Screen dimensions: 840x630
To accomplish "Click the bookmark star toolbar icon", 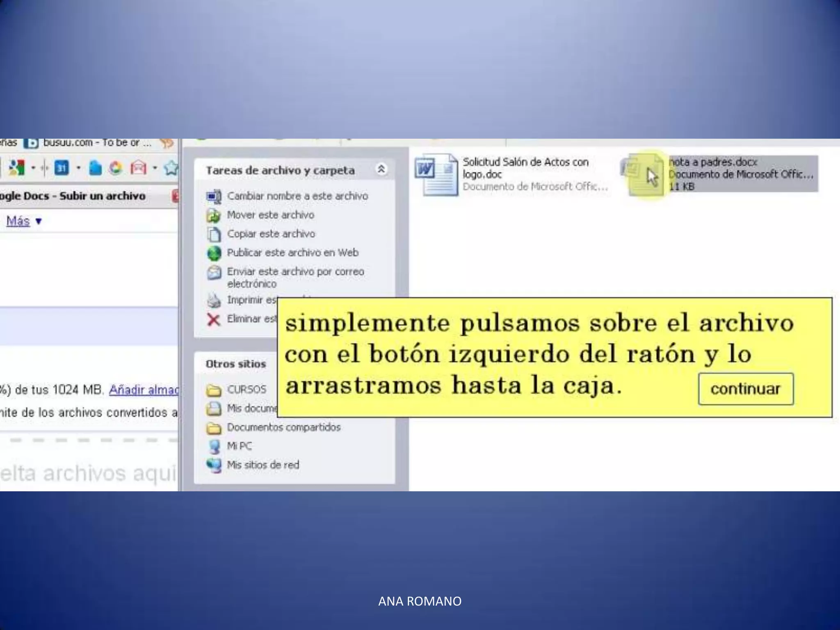I will (x=171, y=168).
